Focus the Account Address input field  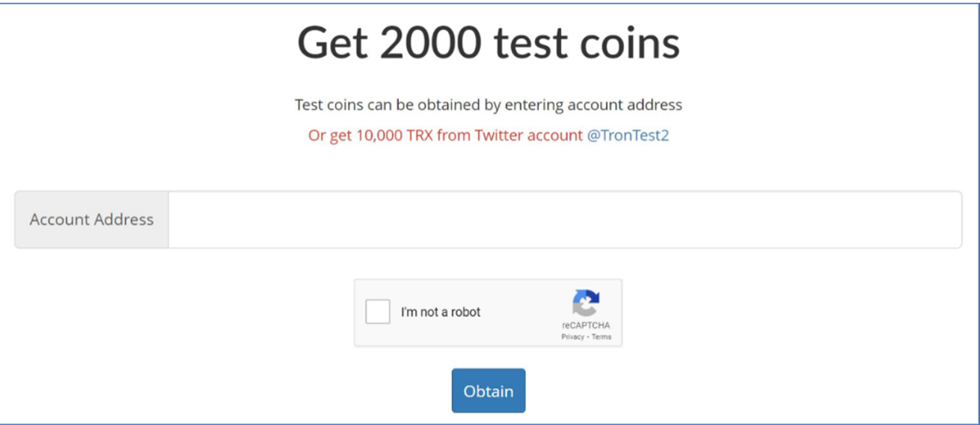click(564, 219)
